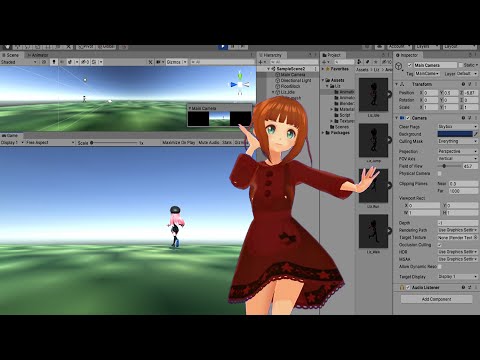Open Main Camera object icon picker
The image size is (480, 360).
399,66
